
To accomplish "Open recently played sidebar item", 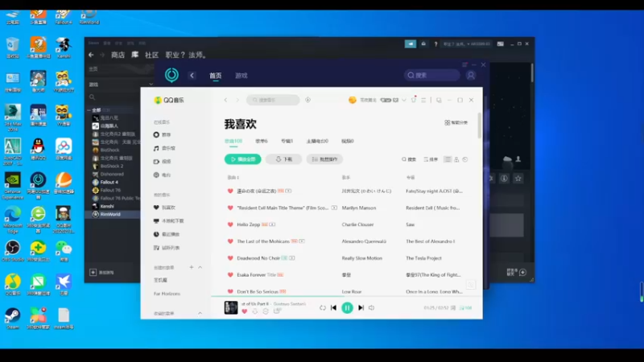I will 167,234.
